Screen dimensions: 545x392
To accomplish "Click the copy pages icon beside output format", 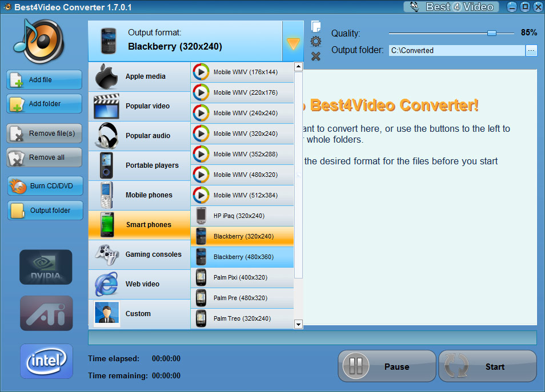I will click(315, 26).
